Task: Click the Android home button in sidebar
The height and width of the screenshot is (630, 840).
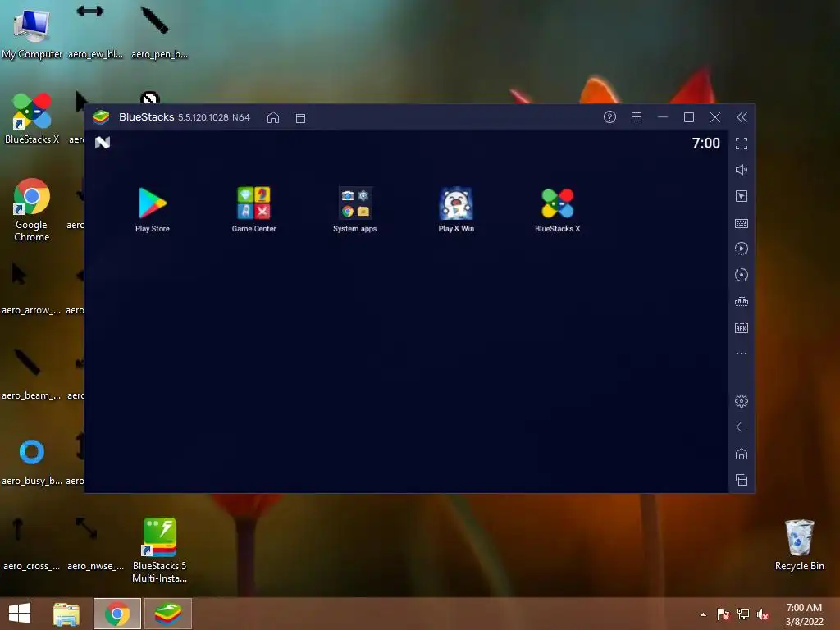Action: (742, 454)
